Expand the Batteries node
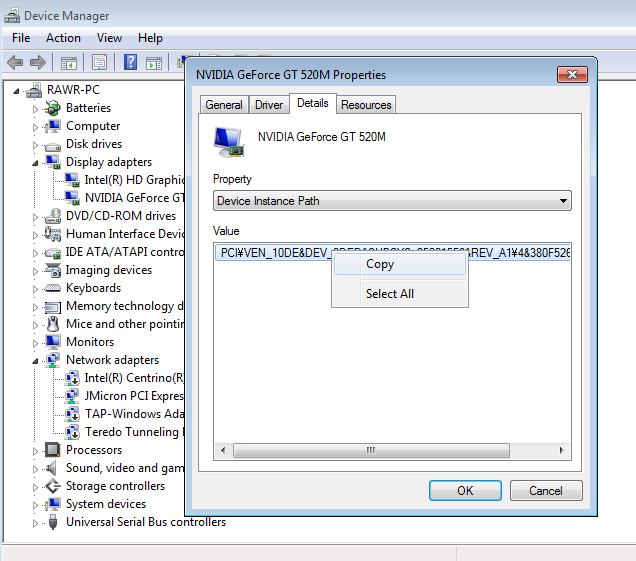The image size is (636, 561). tap(35, 109)
